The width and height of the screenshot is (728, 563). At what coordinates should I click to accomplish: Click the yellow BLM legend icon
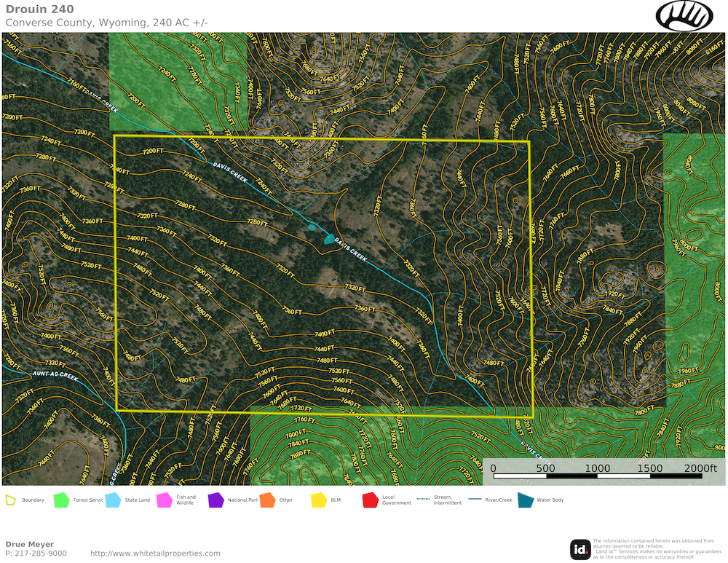click(319, 500)
